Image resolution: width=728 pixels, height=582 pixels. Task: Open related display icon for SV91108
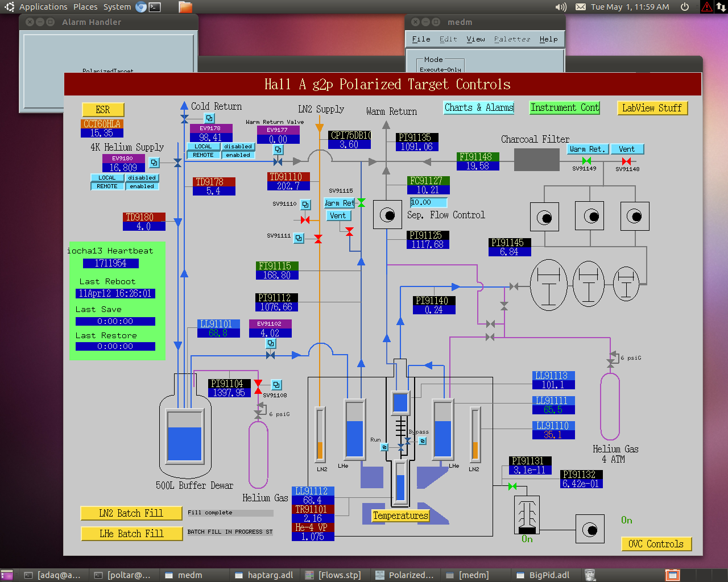(x=276, y=385)
